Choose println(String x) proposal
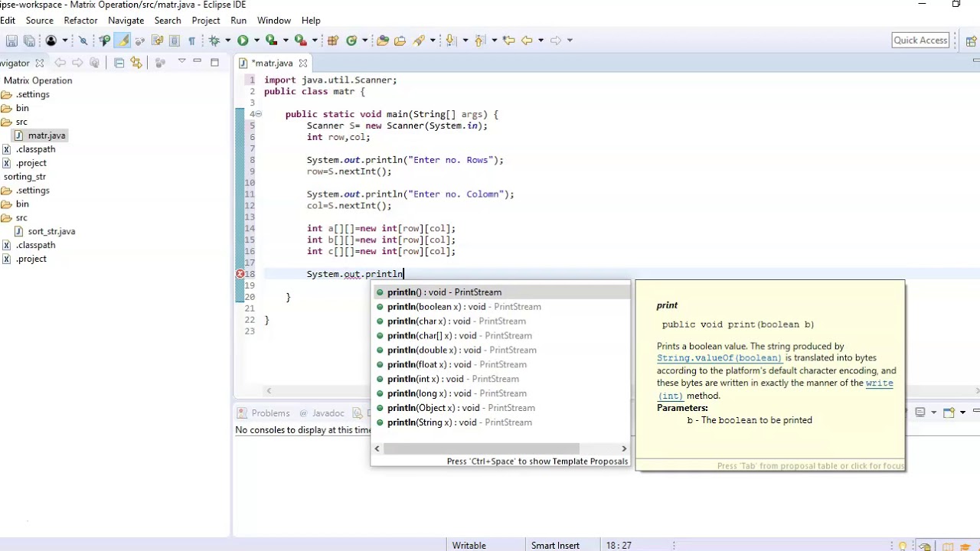Viewport: 980px width, 551px height. click(501, 422)
